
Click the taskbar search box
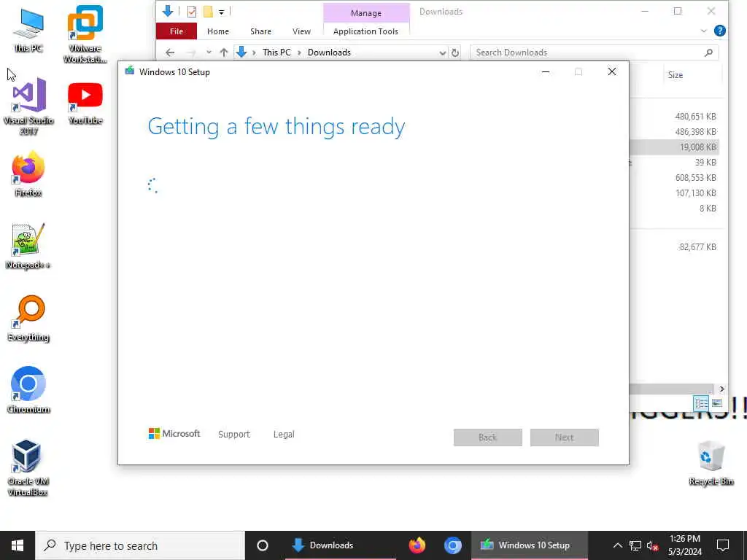pos(140,545)
